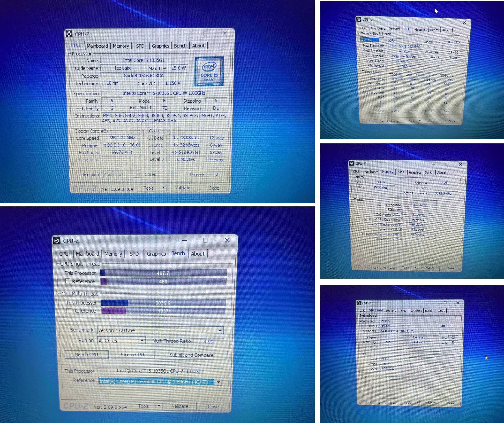
Task: Click the Tools button in the CPU window
Action: (149, 188)
